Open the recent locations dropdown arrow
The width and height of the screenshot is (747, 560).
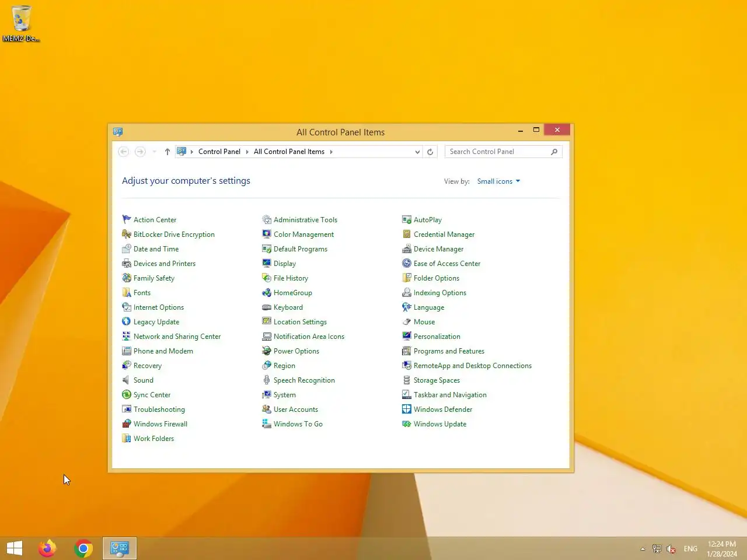[154, 152]
